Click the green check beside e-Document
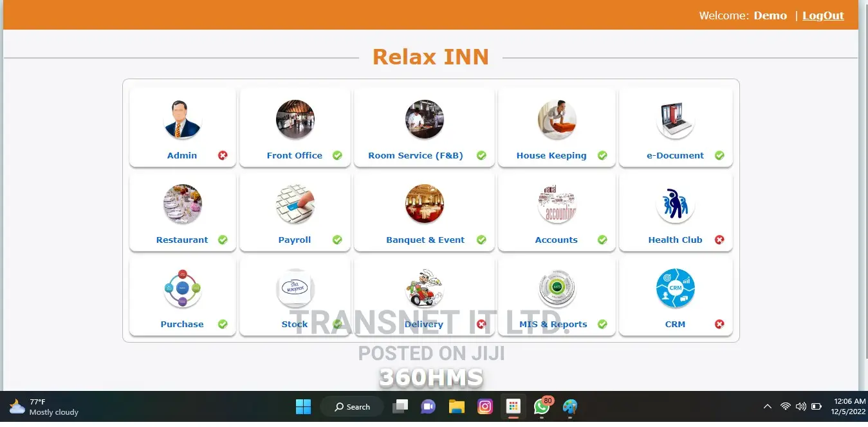This screenshot has width=868, height=427. [719, 155]
